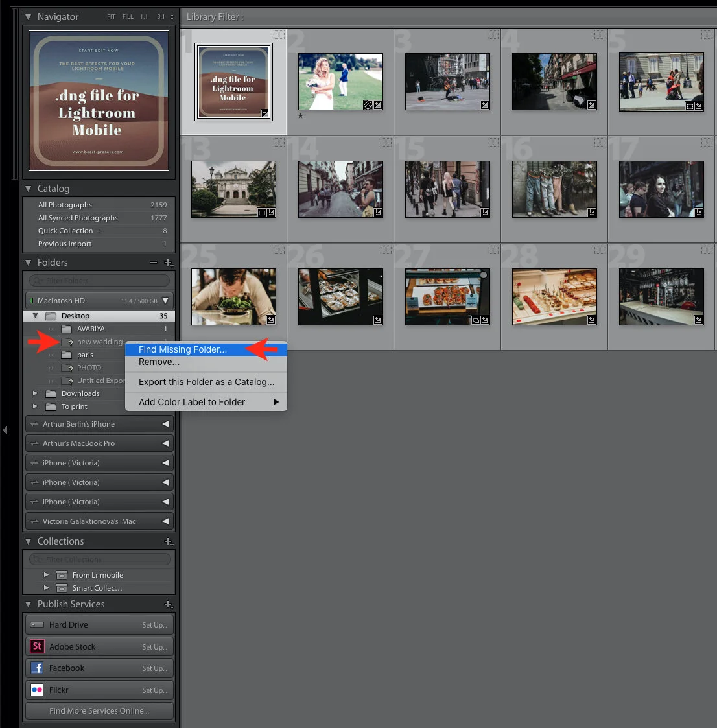Click the keyword tag badge on the wedding photo

coord(367,104)
